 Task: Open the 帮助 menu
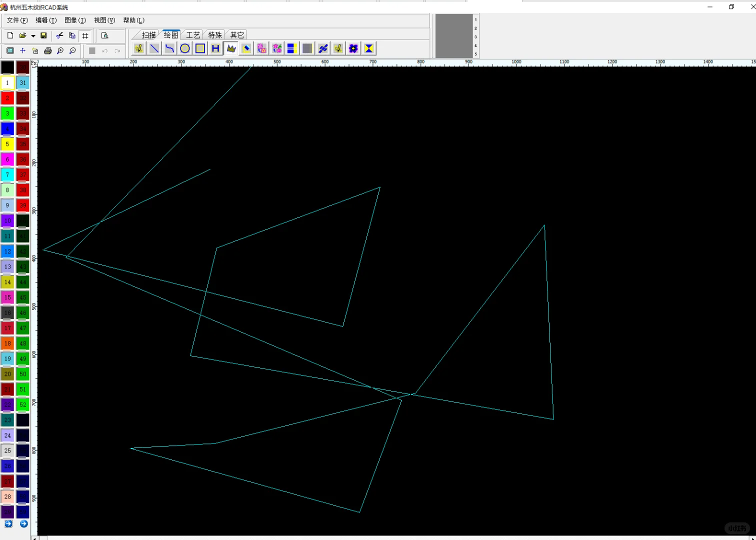click(x=133, y=20)
